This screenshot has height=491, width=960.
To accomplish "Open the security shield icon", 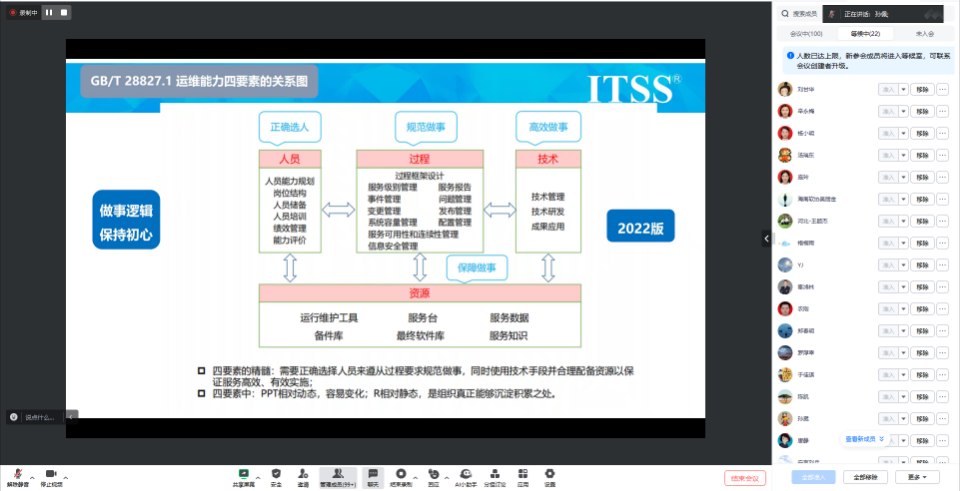I will pos(276,473).
